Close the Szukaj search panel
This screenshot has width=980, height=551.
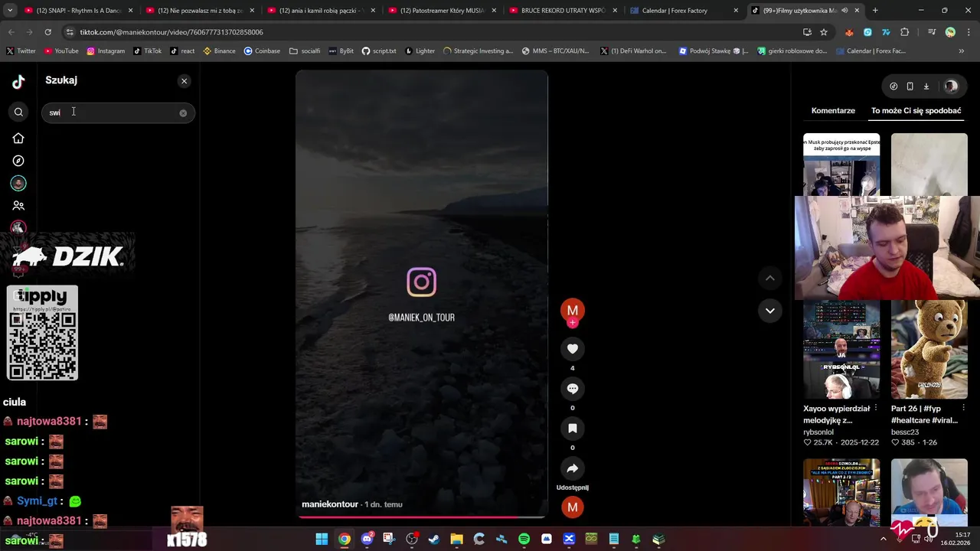[184, 81]
